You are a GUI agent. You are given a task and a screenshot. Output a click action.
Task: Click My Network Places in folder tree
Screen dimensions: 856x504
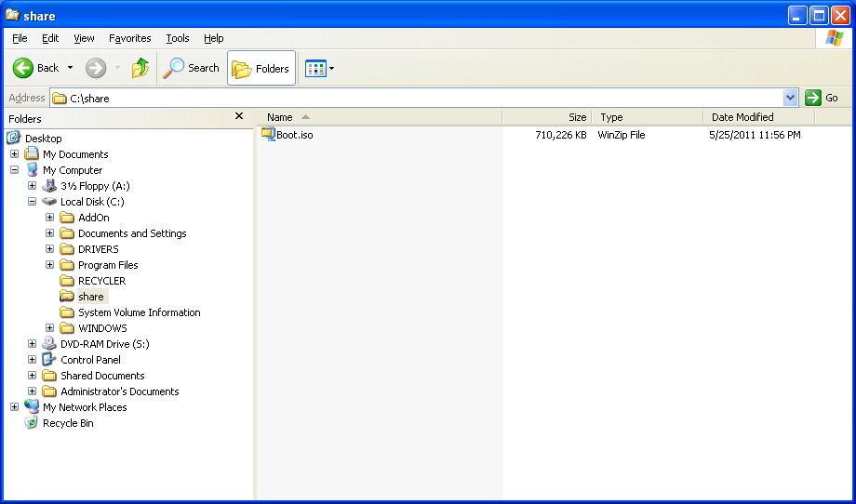click(x=84, y=407)
